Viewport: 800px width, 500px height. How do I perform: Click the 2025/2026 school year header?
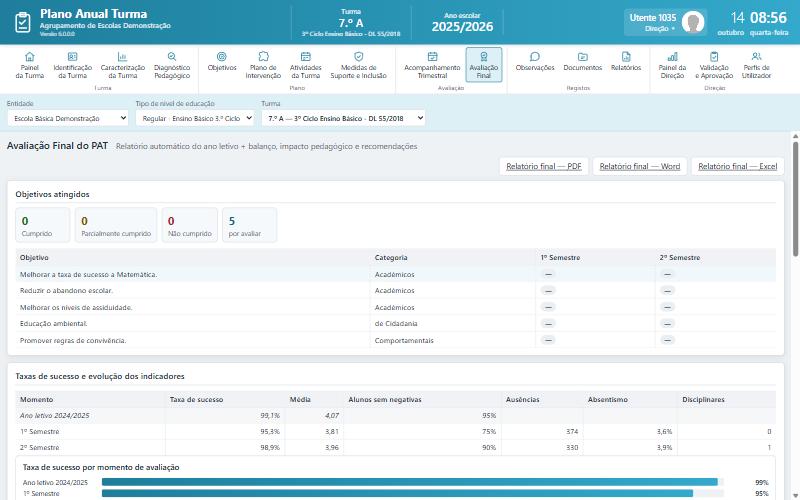click(x=462, y=27)
